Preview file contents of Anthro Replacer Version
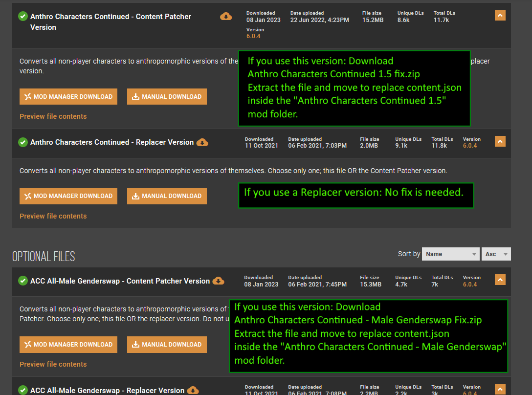The height and width of the screenshot is (395, 532). 53,216
